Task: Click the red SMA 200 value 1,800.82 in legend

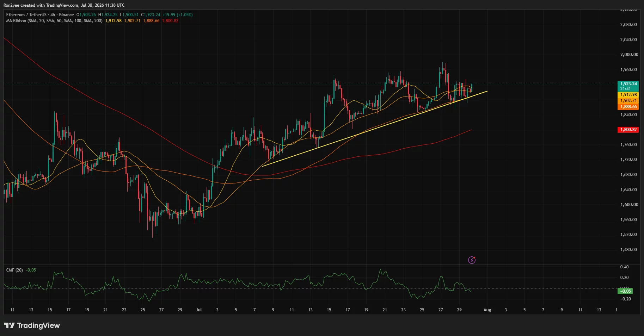Action: (170, 21)
